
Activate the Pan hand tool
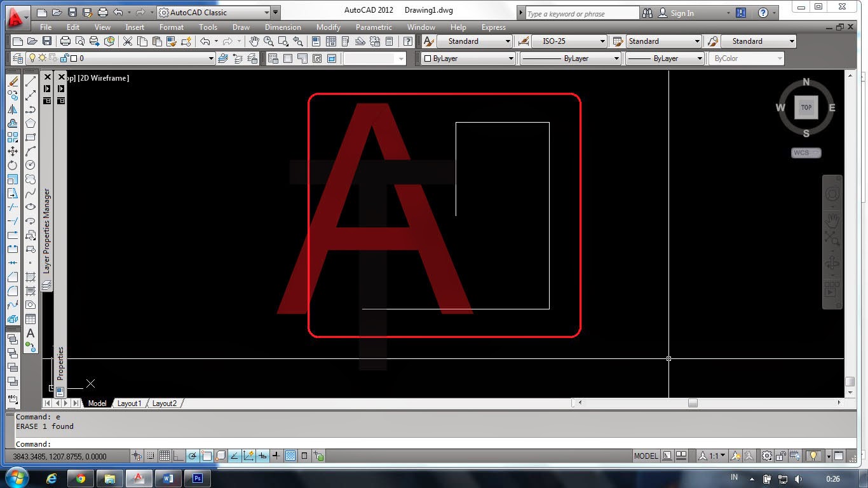[254, 41]
